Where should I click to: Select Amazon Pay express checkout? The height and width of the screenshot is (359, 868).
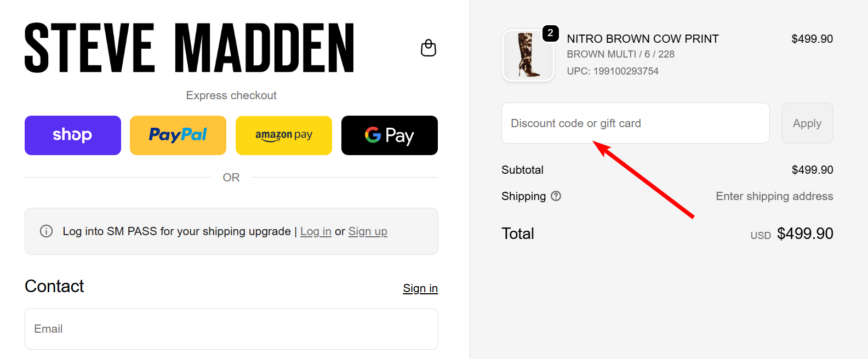[x=284, y=135]
